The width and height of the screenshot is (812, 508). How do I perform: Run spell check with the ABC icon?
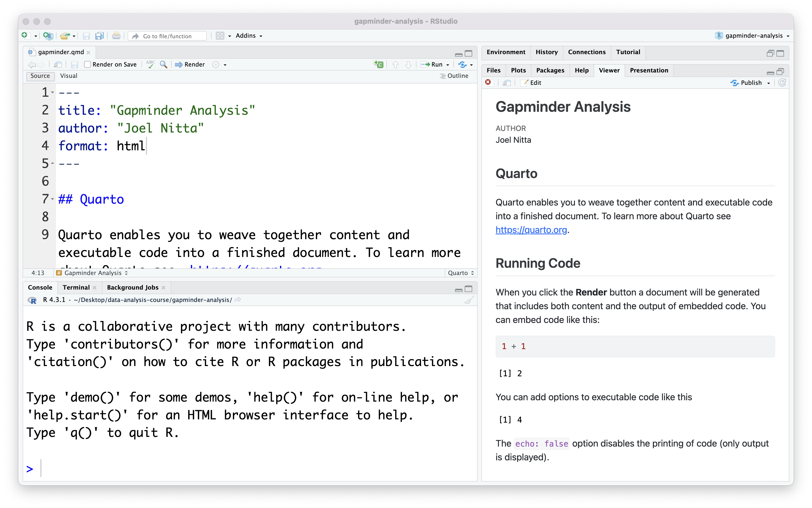pyautogui.click(x=151, y=64)
